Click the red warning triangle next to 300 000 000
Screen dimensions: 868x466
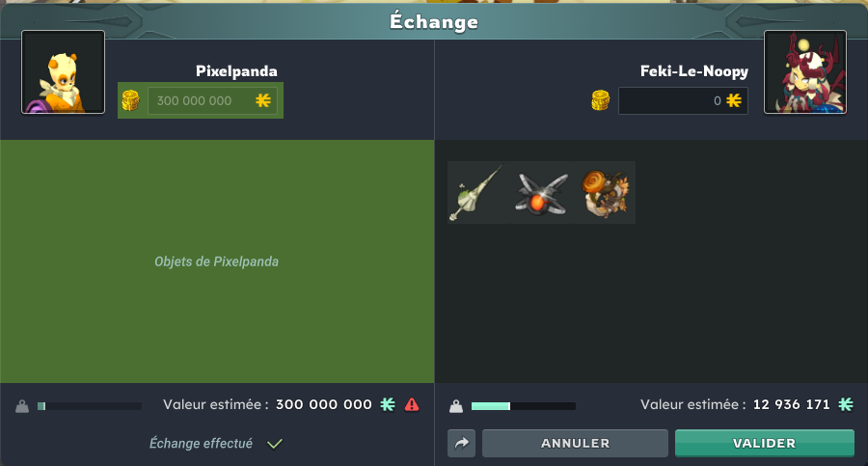tap(412, 405)
